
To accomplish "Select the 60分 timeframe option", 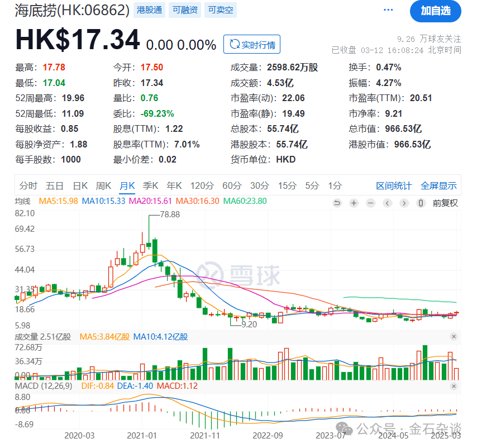I will pos(232,185).
